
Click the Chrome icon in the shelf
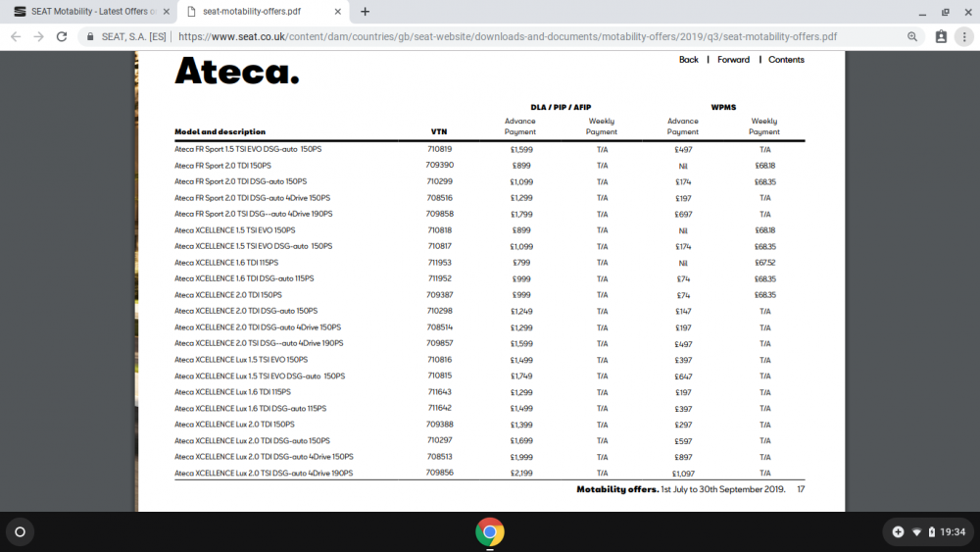point(490,532)
